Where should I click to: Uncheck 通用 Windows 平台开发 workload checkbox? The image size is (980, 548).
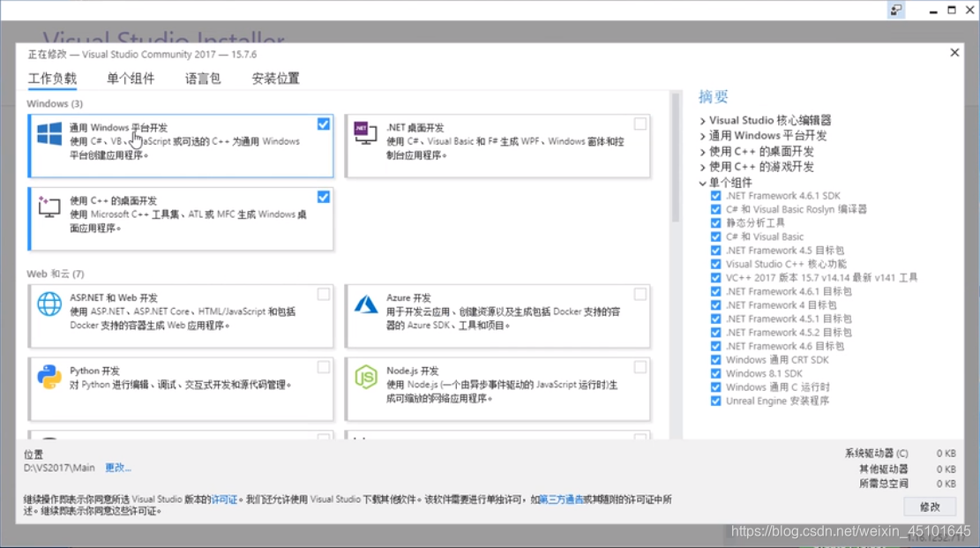click(323, 124)
